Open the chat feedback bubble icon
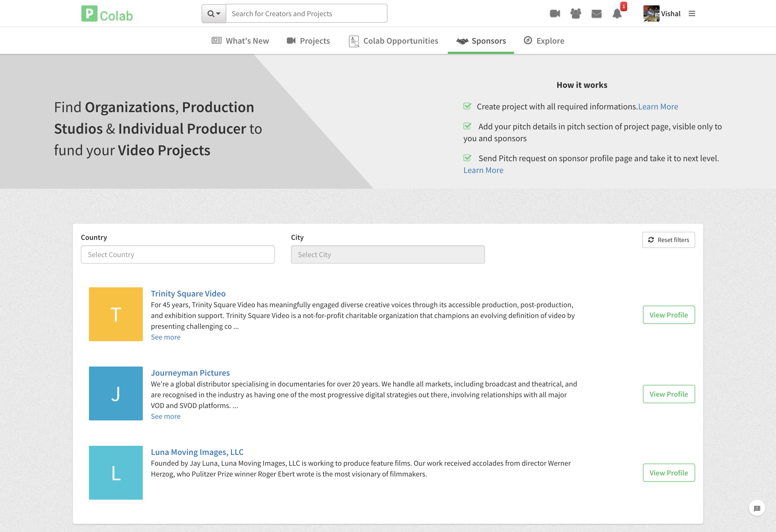 click(757, 508)
